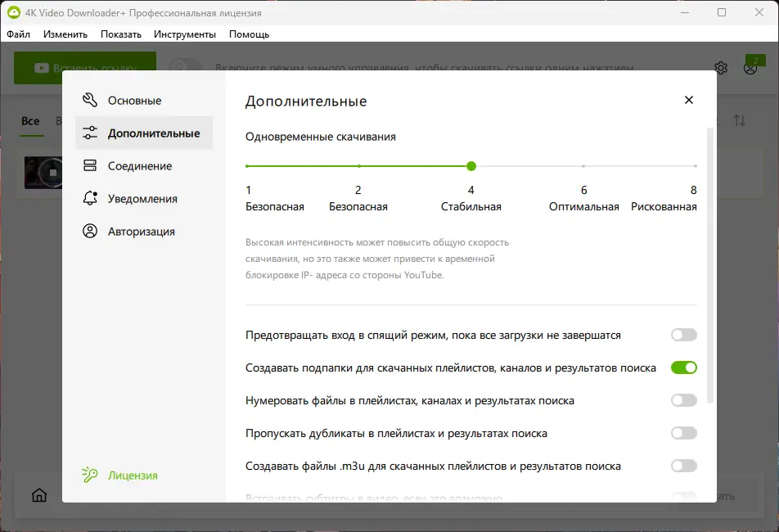Close the Дополнительные settings dialog
Image resolution: width=779 pixels, height=532 pixels.
coord(688,100)
